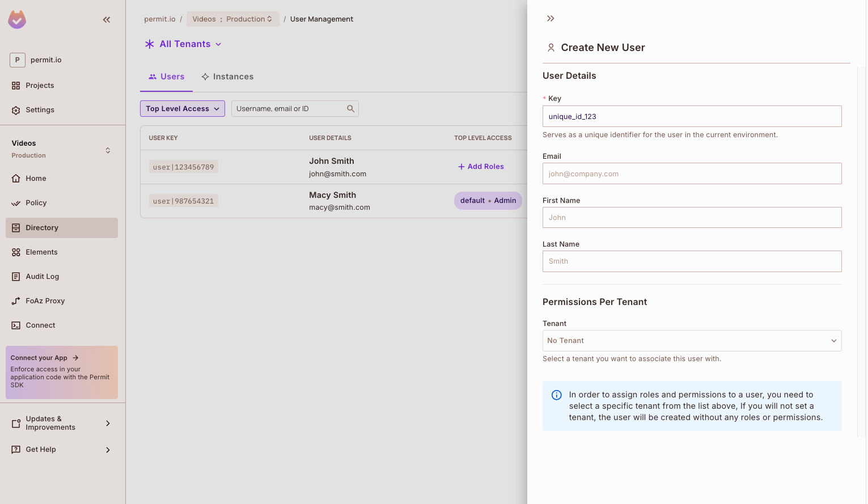Focus the Email input field
Viewport: 868px width, 504px height.
pos(692,173)
